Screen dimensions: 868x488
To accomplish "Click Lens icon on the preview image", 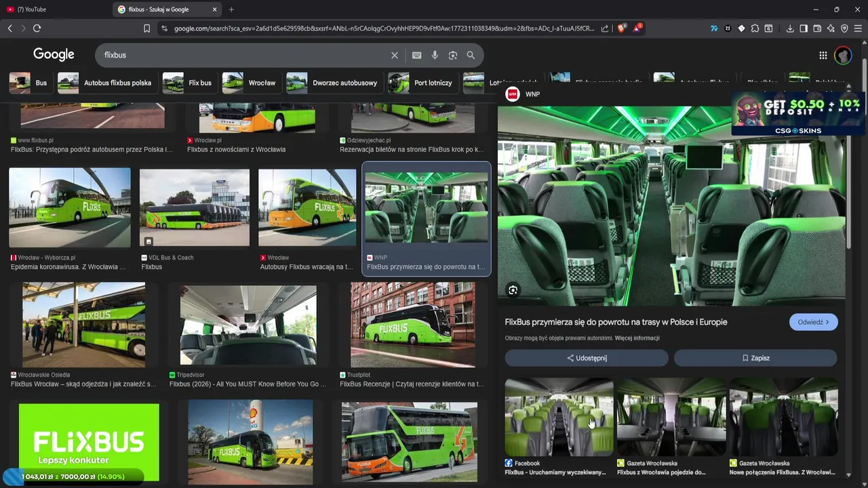I will point(513,290).
